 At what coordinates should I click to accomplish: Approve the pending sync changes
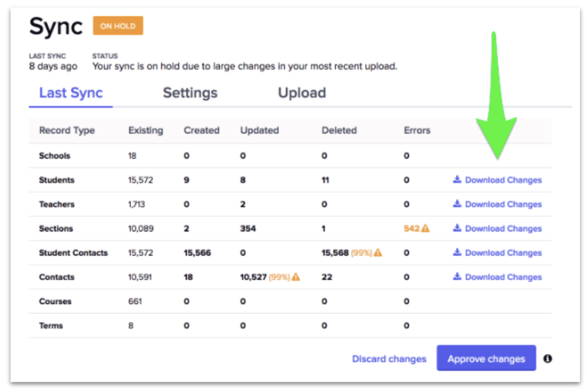pyautogui.click(x=486, y=358)
